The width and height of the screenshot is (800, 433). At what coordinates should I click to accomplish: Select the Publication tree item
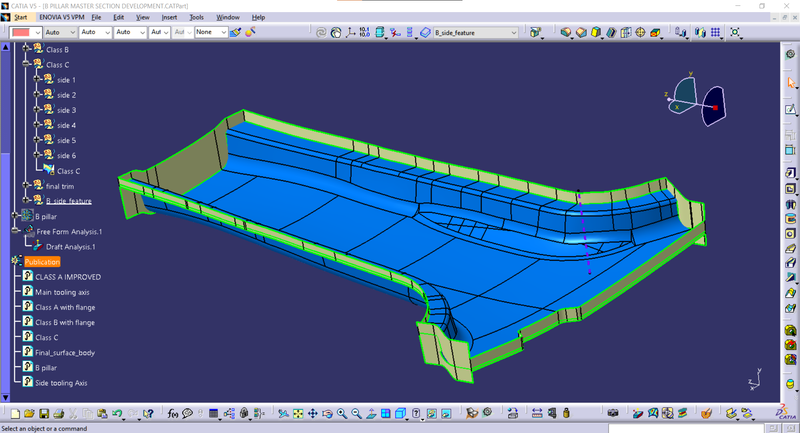[x=42, y=262]
